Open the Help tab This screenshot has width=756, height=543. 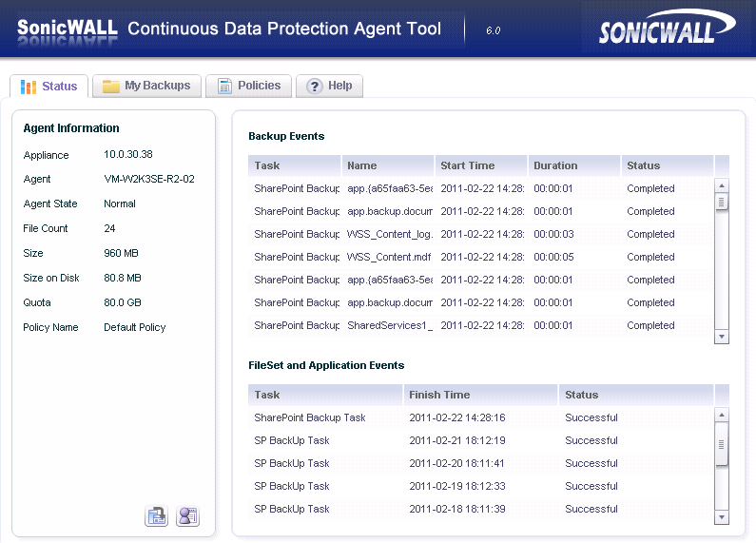(x=329, y=86)
